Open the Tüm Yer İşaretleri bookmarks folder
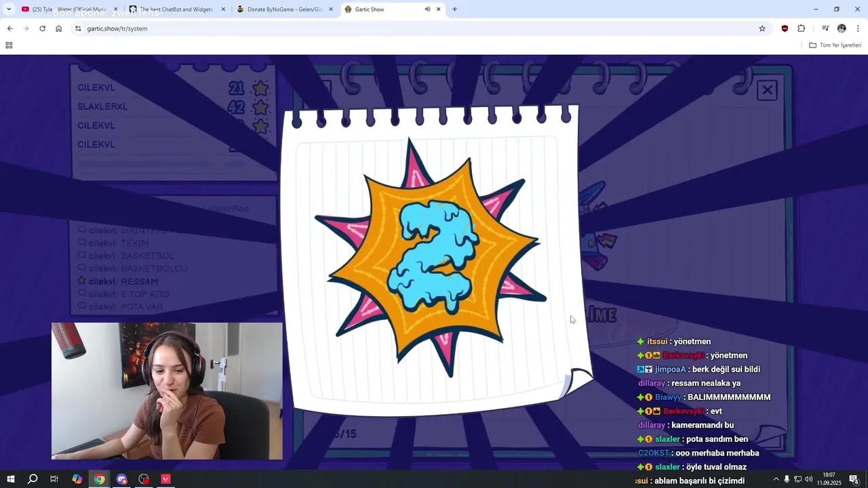 pos(835,45)
